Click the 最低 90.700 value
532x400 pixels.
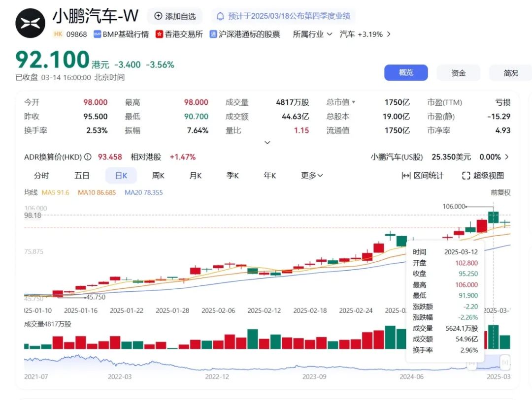(196, 117)
